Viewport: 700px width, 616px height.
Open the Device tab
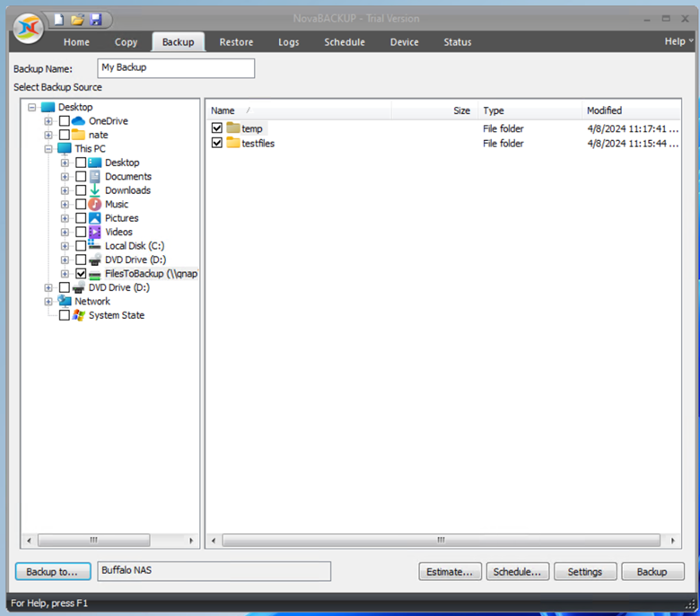(x=404, y=42)
